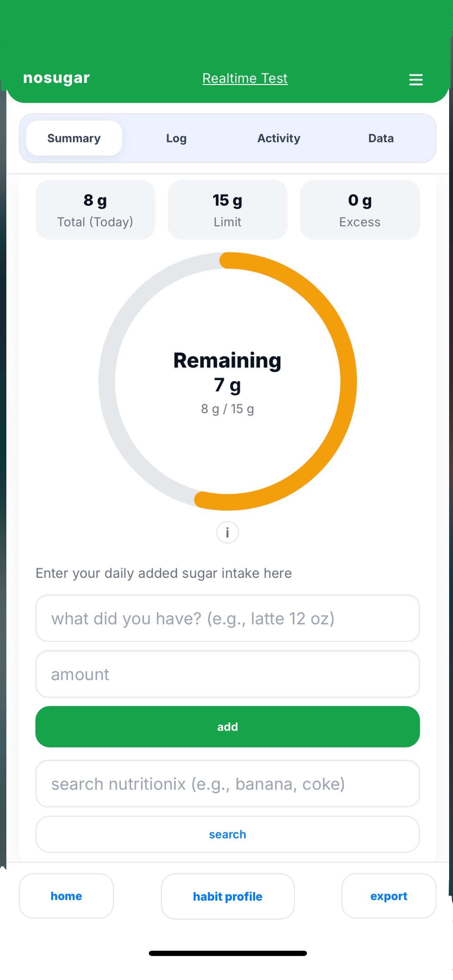Open the Realtime Test link
Image resolution: width=453 pixels, height=980 pixels.
(245, 78)
